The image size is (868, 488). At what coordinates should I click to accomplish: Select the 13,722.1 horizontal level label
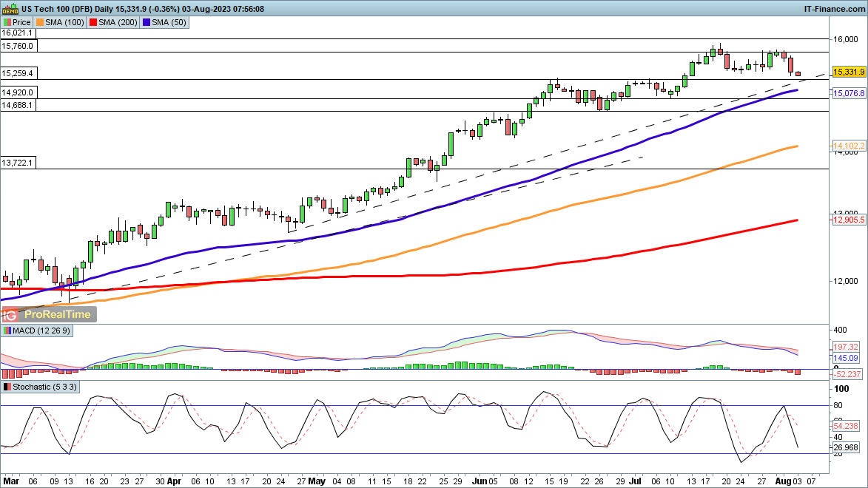[18, 163]
